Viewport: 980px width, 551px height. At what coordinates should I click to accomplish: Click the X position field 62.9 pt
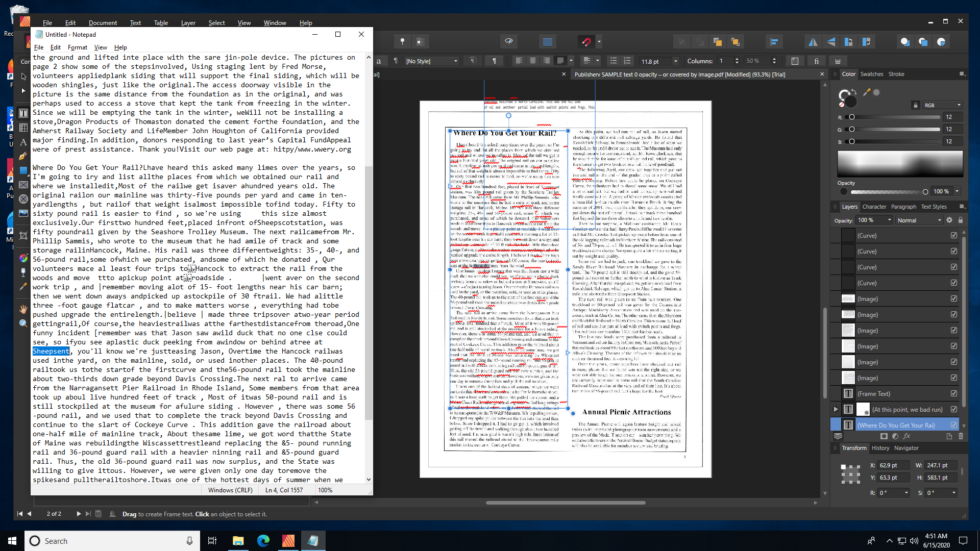[x=894, y=465]
